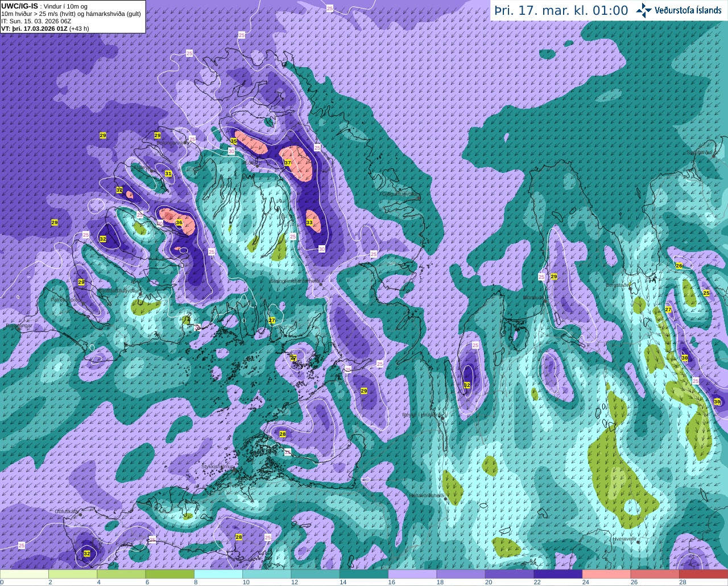
Task: Click the yellow 29 marker near Blönduós
Action: (553, 277)
